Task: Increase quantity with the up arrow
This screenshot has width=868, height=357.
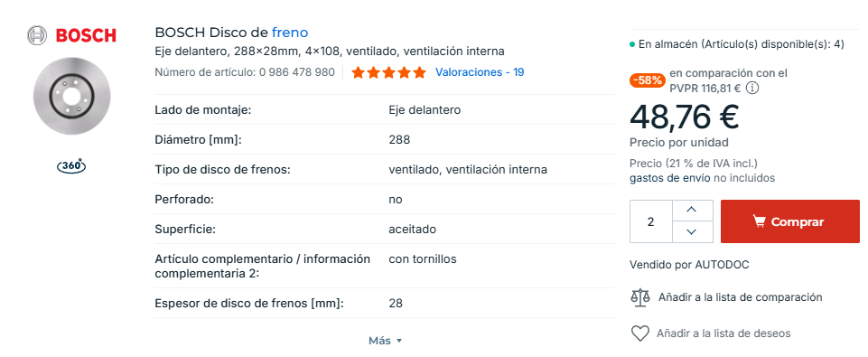Action: pyautogui.click(x=691, y=210)
